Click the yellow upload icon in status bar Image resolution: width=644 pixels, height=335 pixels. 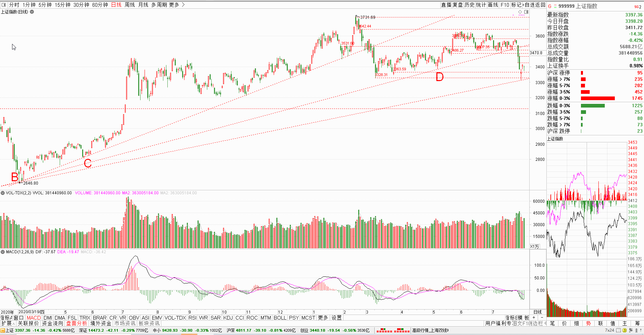click(624, 330)
